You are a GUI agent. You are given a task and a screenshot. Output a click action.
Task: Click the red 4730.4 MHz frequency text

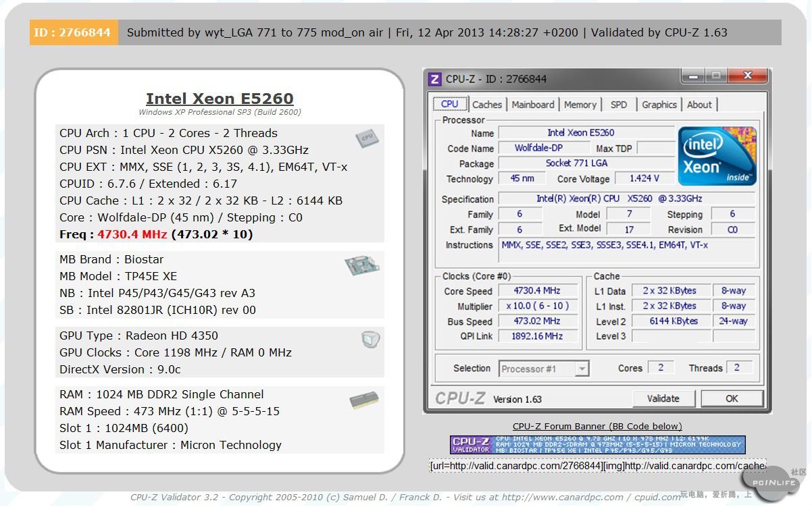132,234
